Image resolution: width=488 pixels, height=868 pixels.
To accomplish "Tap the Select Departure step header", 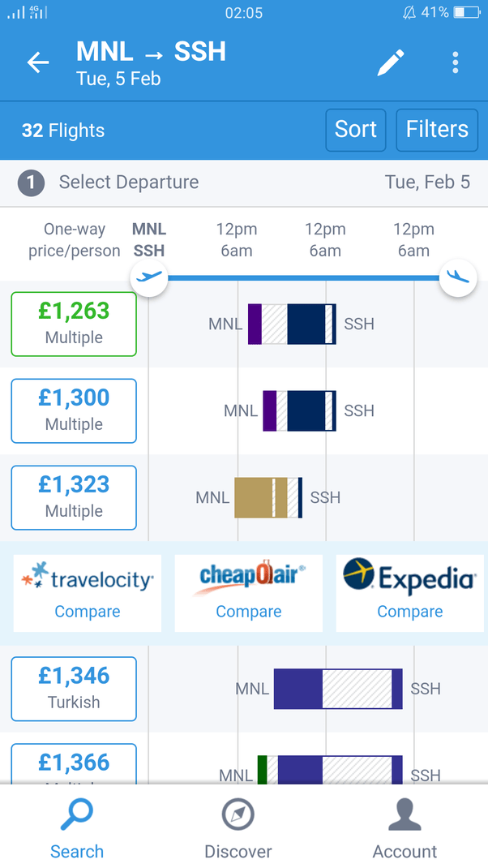I will pyautogui.click(x=244, y=183).
